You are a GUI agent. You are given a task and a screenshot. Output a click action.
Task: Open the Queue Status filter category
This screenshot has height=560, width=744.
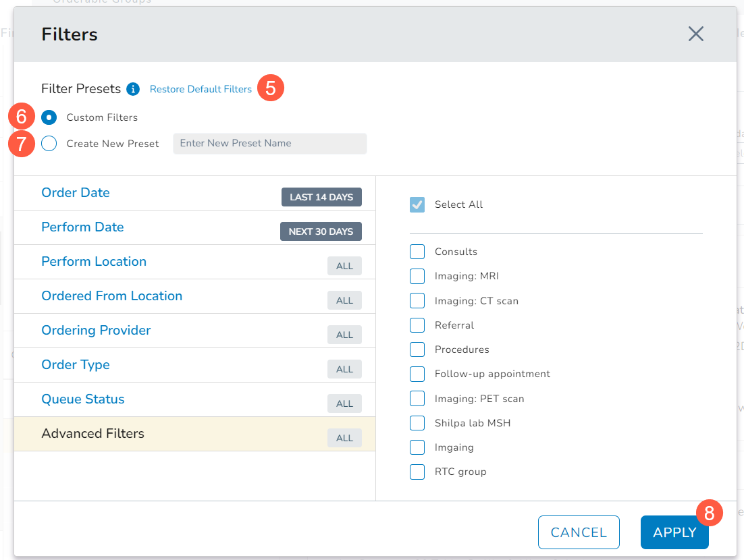[x=83, y=399]
